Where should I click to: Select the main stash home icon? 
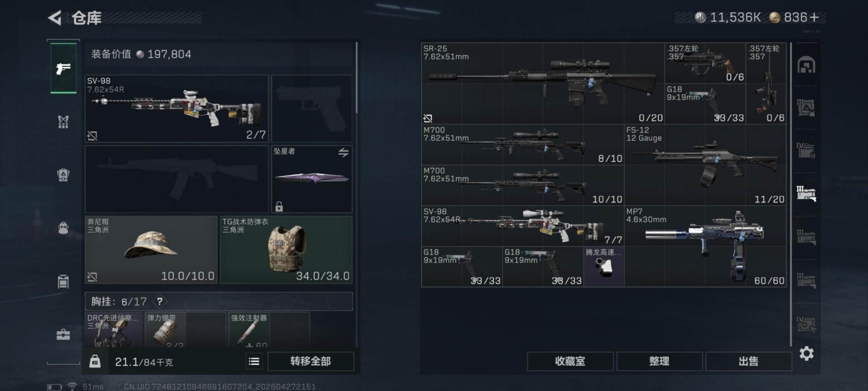coord(807,65)
